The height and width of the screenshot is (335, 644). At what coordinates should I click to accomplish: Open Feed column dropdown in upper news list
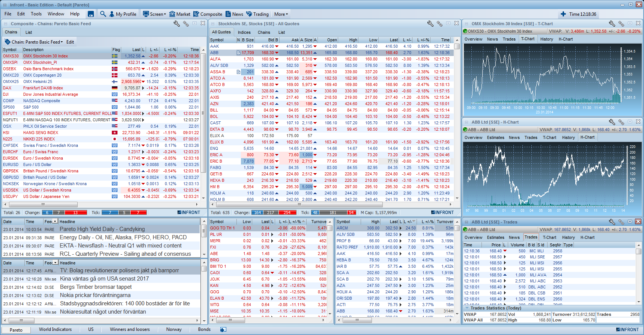pyautogui.click(x=55, y=221)
